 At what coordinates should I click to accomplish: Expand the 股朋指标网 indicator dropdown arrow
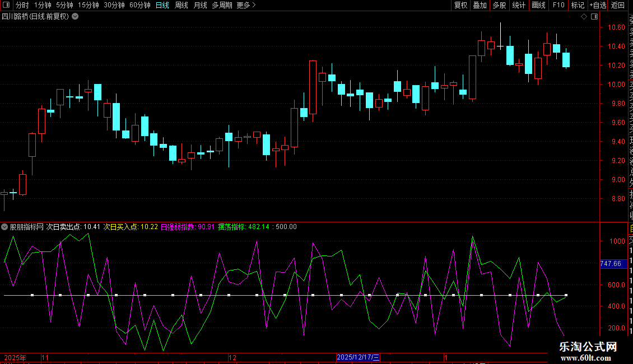pyautogui.click(x=4, y=227)
